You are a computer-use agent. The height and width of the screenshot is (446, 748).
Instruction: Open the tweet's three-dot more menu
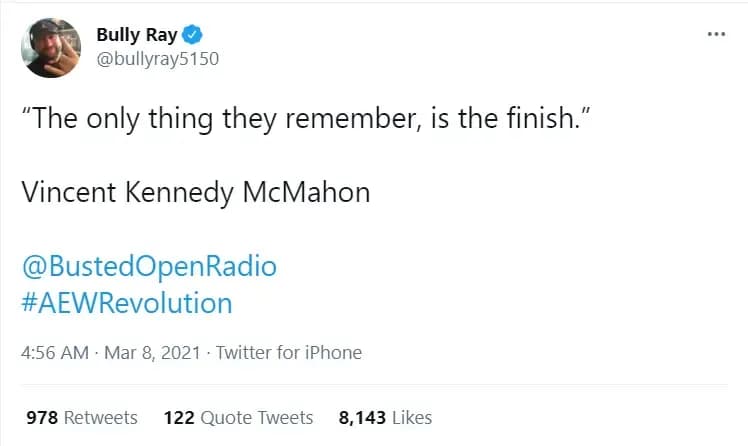(x=716, y=33)
